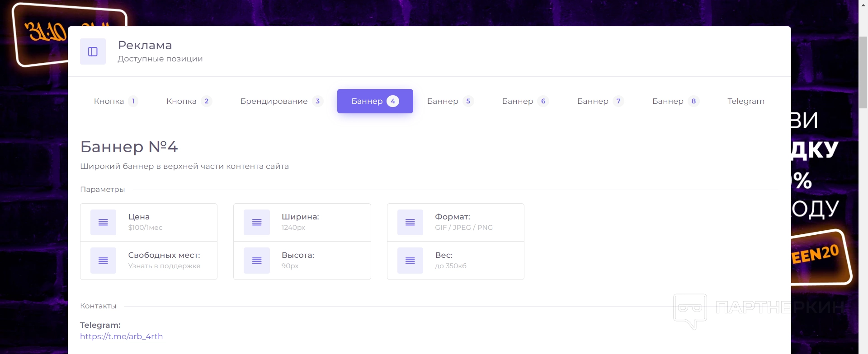Image resolution: width=868 pixels, height=354 pixels.
Task: Click the page scrollbar thumb
Action: pos(863,72)
